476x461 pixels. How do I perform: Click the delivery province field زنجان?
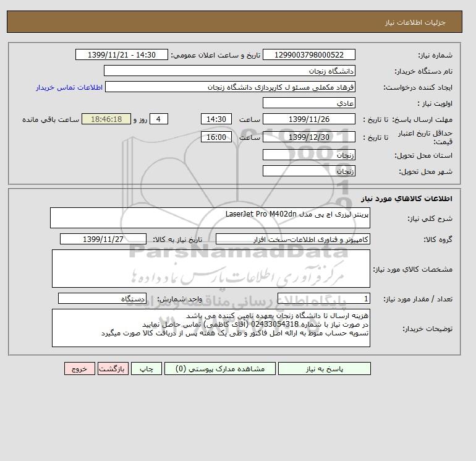308,155
